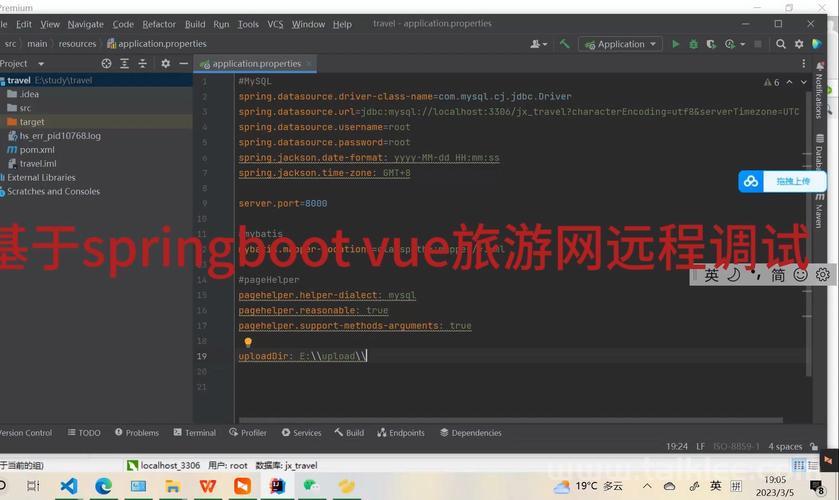Viewport: 839px width, 500px height.
Task: Open the Help menu
Action: [x=342, y=24]
